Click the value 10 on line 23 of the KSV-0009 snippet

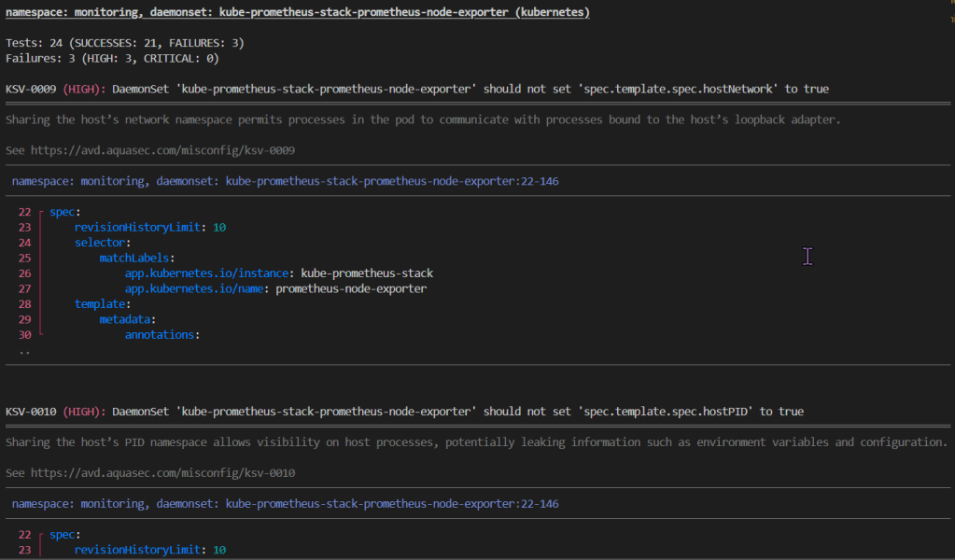click(219, 227)
